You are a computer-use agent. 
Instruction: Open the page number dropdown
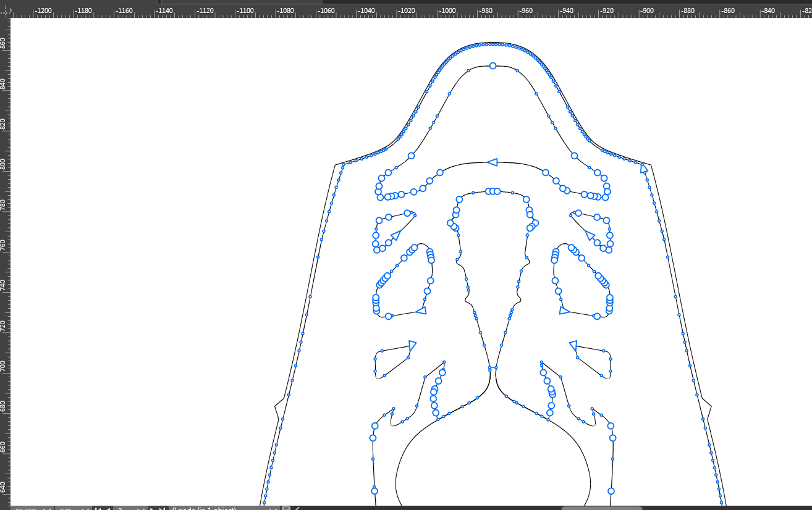(x=141, y=509)
